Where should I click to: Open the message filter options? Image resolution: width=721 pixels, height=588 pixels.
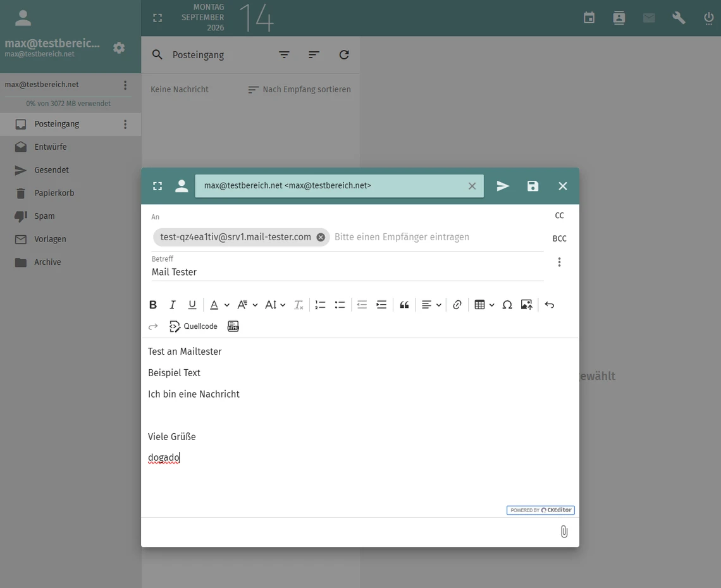pyautogui.click(x=284, y=55)
